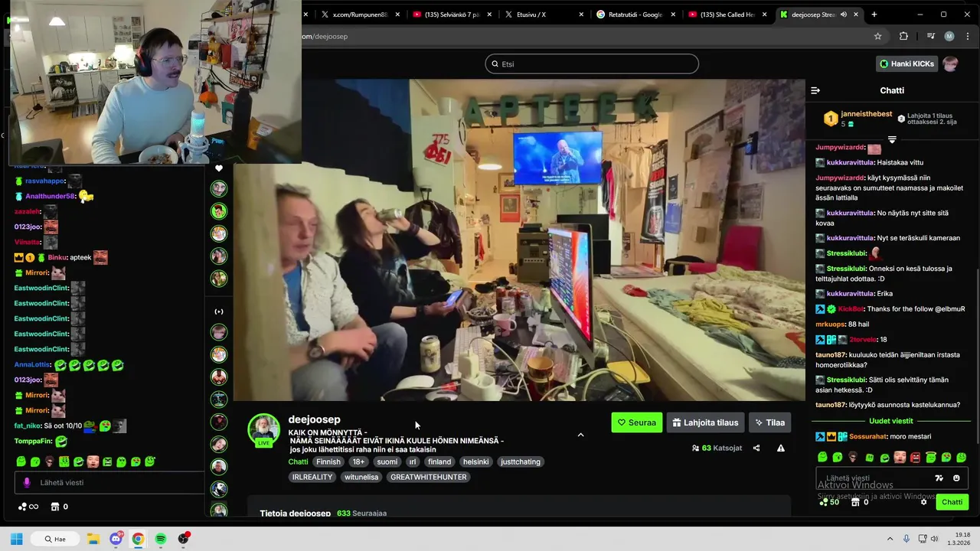Subscribe using the Tilaa button

(769, 422)
